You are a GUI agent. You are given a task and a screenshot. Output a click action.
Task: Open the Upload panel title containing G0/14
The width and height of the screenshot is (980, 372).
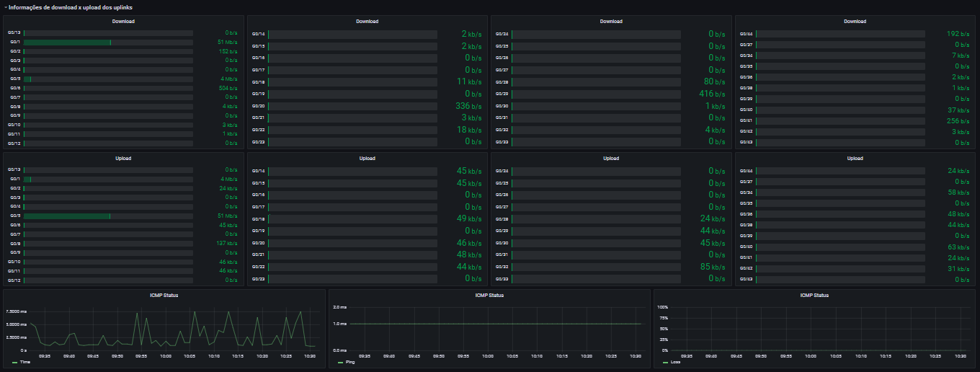click(367, 158)
